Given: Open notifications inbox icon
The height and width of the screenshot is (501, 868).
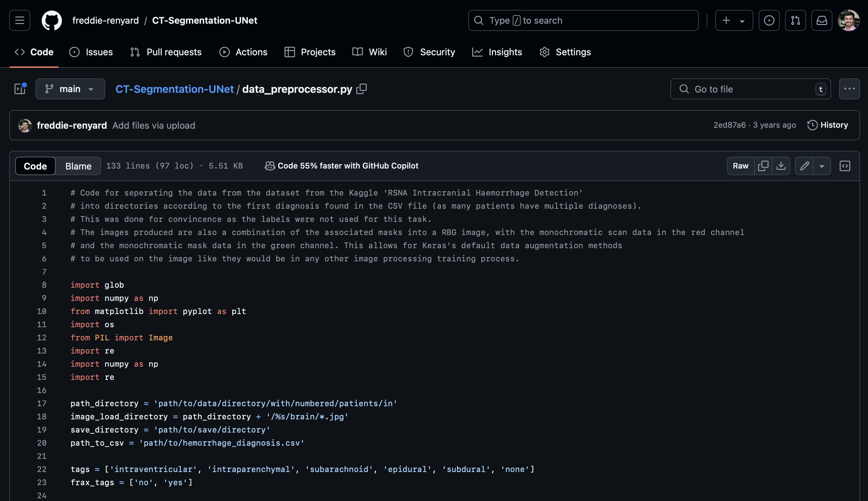Looking at the screenshot, I should click(822, 20).
